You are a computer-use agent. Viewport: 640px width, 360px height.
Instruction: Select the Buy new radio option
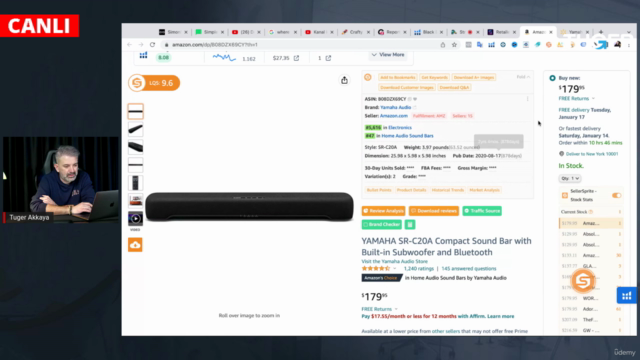click(552, 78)
